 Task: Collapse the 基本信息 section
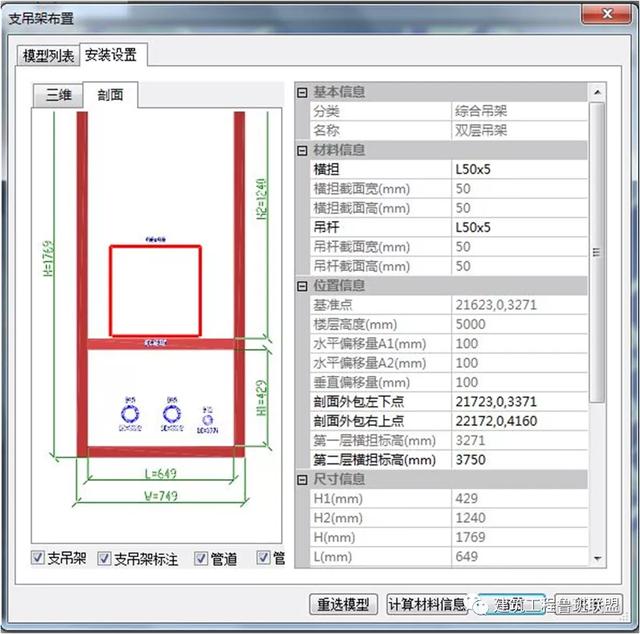point(301,92)
